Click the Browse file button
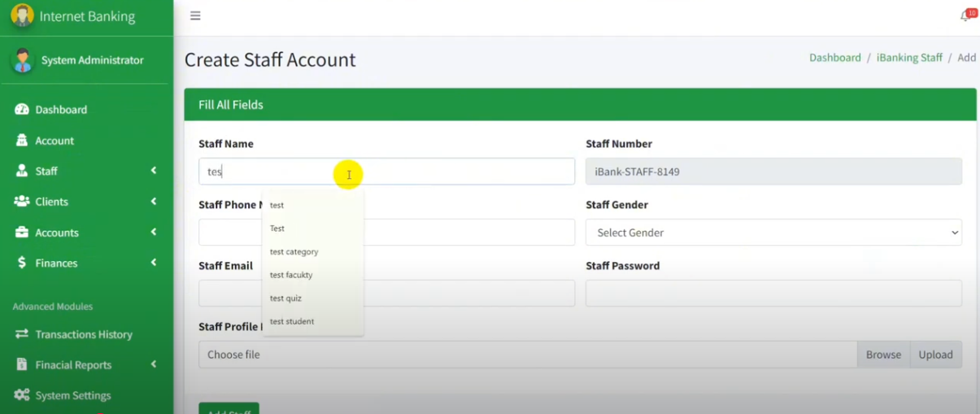Image resolution: width=980 pixels, height=414 pixels. (882, 355)
